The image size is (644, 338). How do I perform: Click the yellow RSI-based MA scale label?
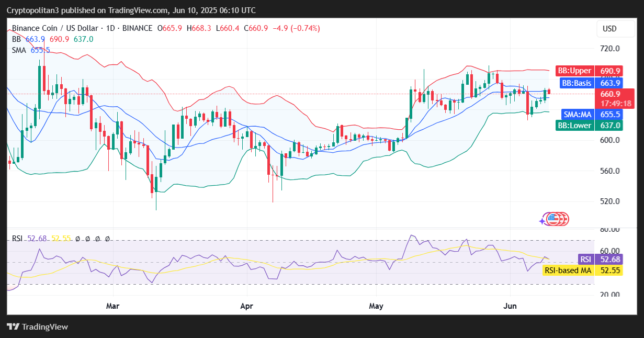coord(582,271)
